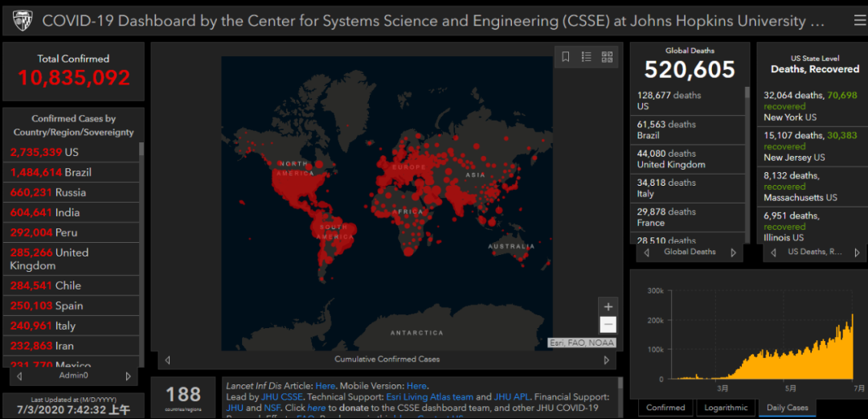Select Chile in confirmed cases list
The height and width of the screenshot is (419, 868).
coord(71,285)
